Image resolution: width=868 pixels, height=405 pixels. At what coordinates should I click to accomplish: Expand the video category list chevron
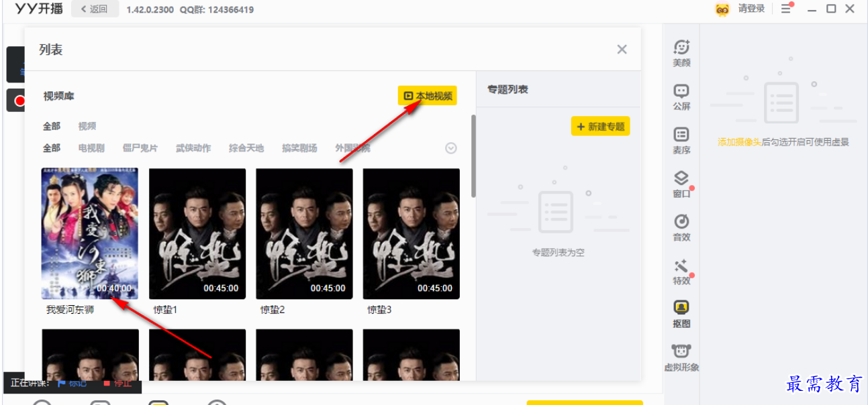click(x=451, y=148)
